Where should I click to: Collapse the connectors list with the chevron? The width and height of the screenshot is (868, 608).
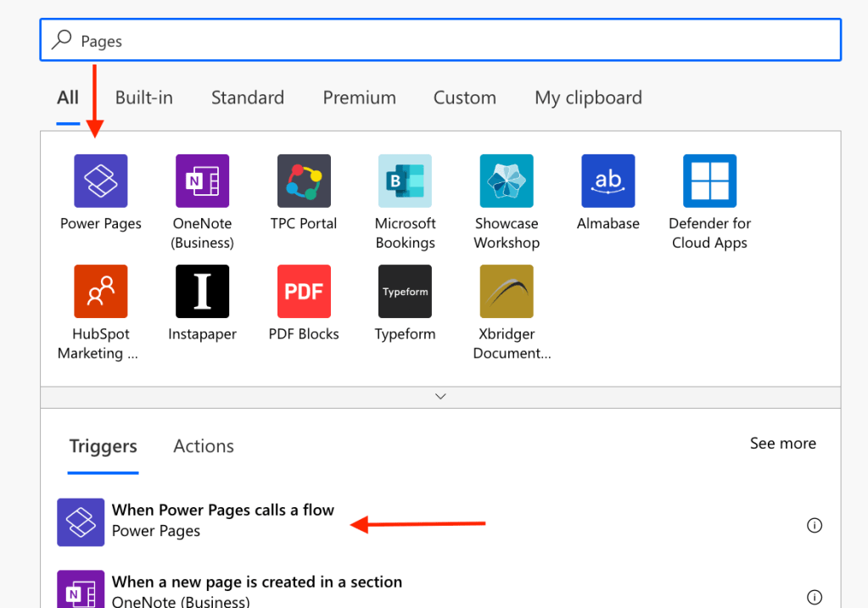[440, 396]
